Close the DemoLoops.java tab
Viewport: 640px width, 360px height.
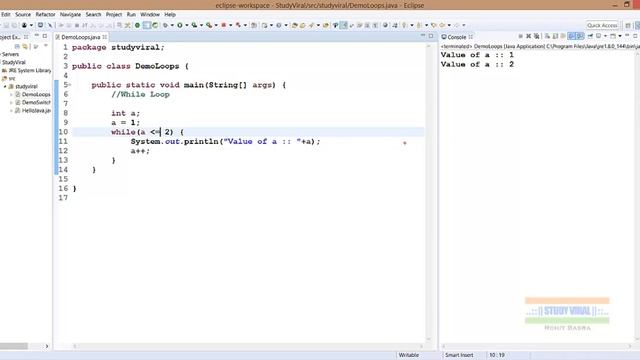105,37
